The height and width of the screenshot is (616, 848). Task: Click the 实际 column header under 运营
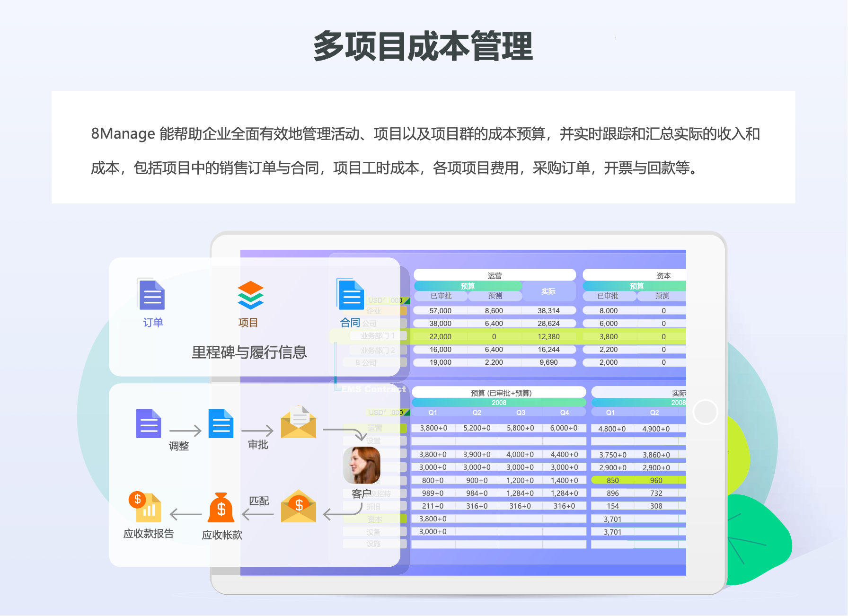(548, 291)
